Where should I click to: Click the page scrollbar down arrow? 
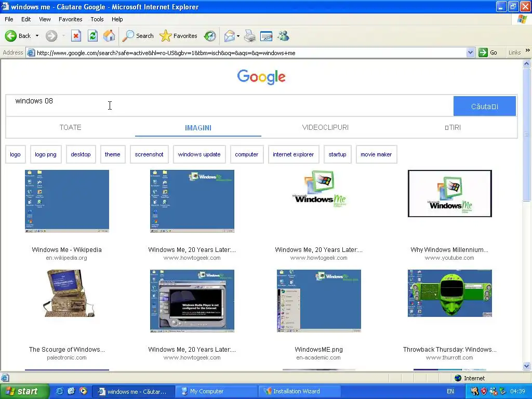(x=527, y=366)
